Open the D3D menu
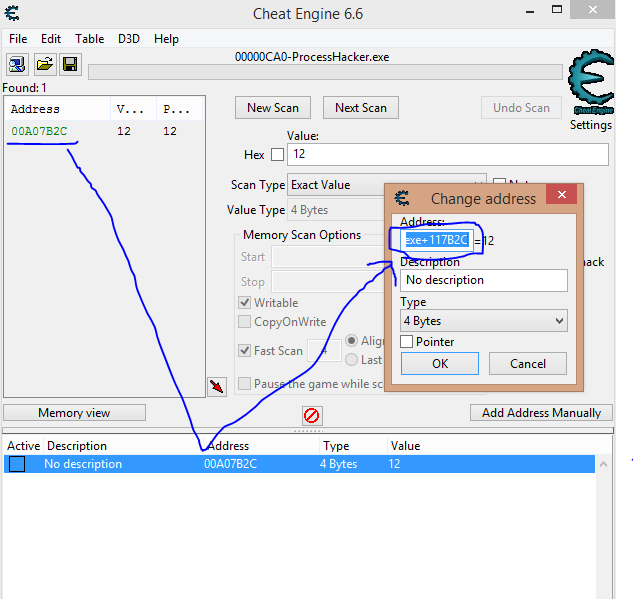The image size is (633, 599). pyautogui.click(x=130, y=39)
